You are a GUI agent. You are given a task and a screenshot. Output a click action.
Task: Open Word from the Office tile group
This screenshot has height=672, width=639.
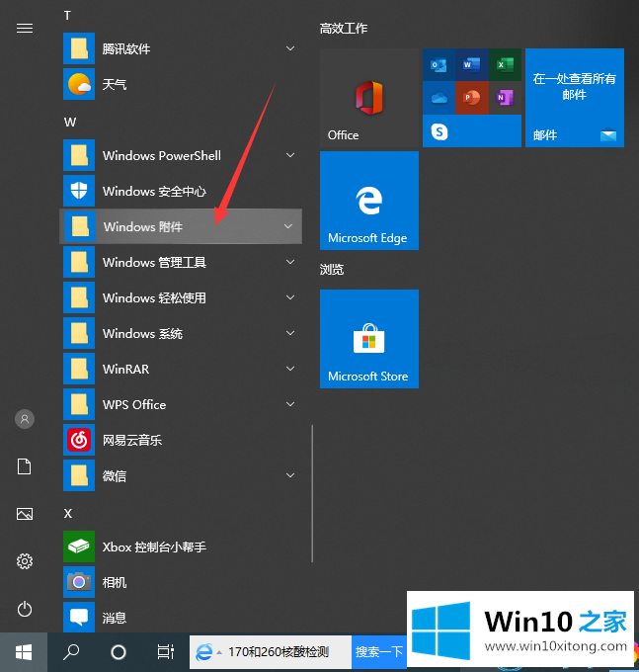pos(472,64)
